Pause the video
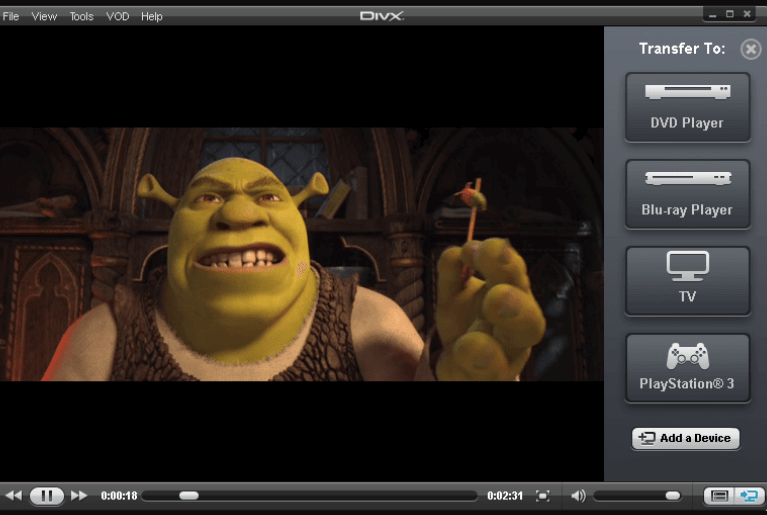 [47, 496]
